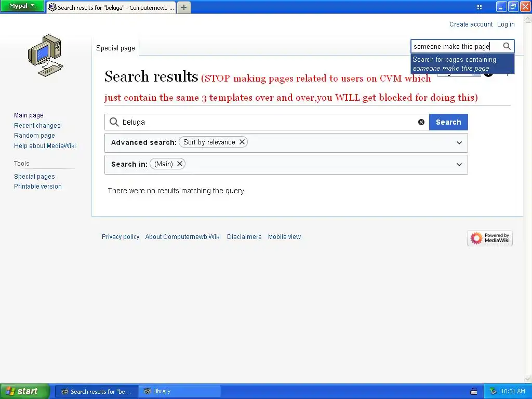Expand the Advanced search options chevron

tap(459, 143)
